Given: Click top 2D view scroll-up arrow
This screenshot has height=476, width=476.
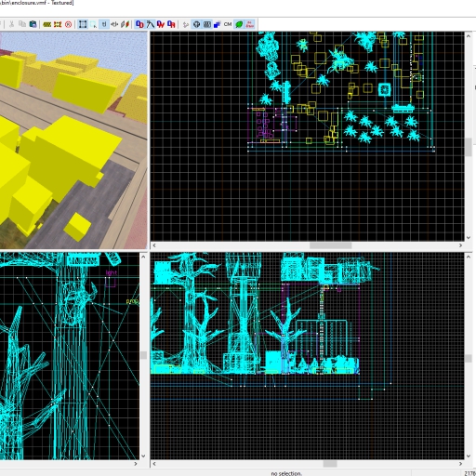Looking at the screenshot, I should (469, 36).
